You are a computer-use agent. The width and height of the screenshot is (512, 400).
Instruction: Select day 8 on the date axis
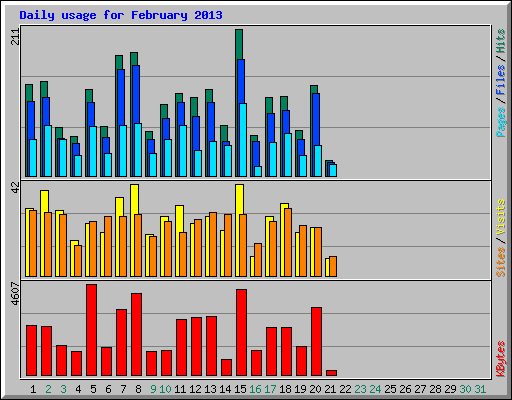[138, 389]
